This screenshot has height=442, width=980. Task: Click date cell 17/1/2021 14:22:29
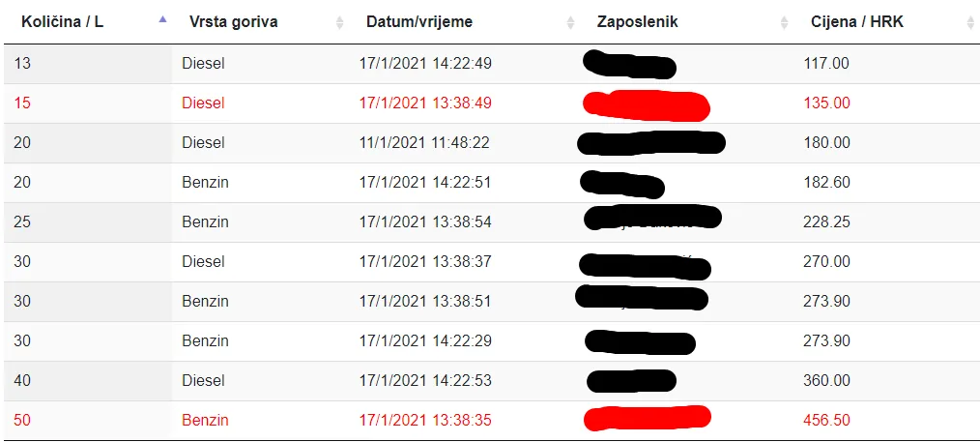(x=425, y=340)
